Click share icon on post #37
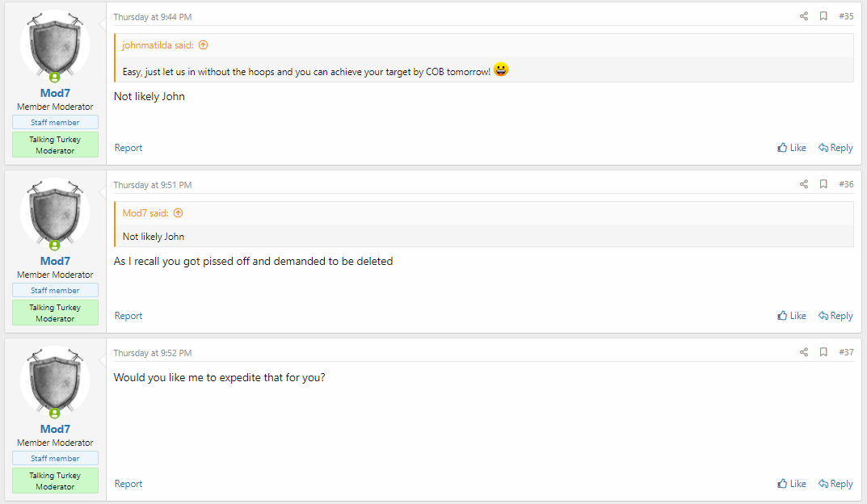This screenshot has height=504, width=867. 803,352
